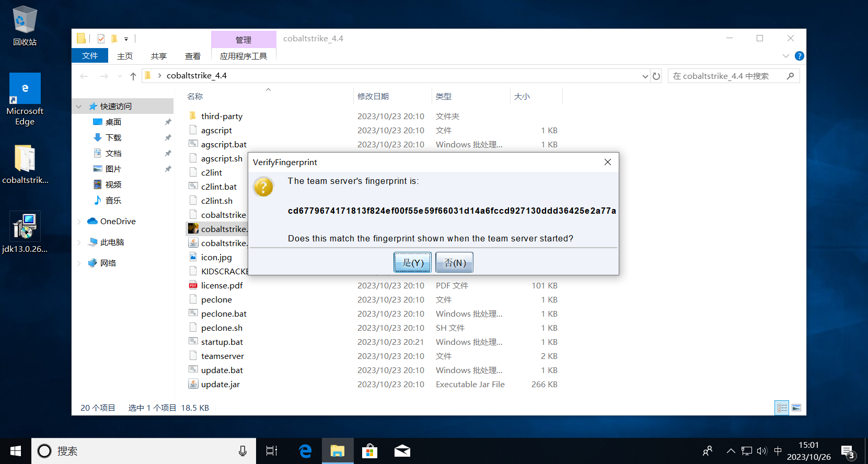
Task: Open the Windows Start menu
Action: [16, 451]
